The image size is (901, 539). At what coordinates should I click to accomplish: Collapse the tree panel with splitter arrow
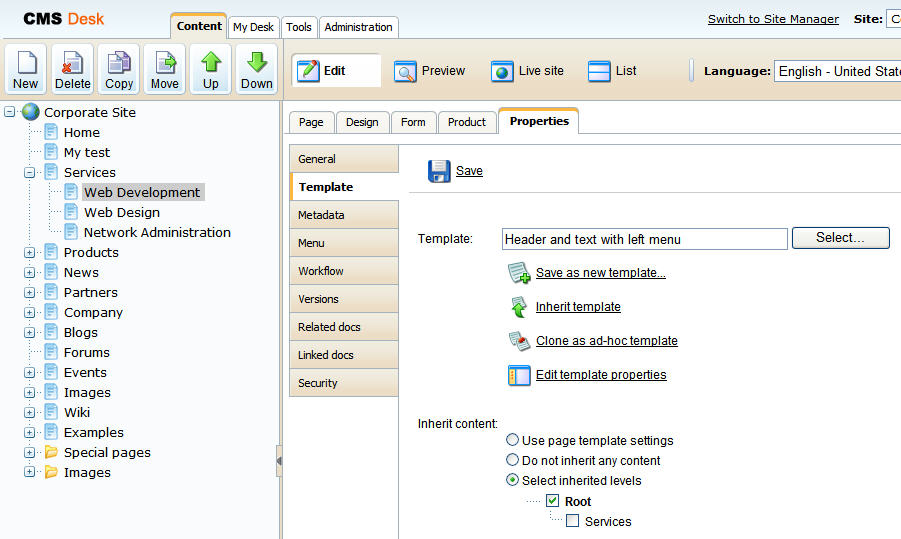[x=279, y=461]
